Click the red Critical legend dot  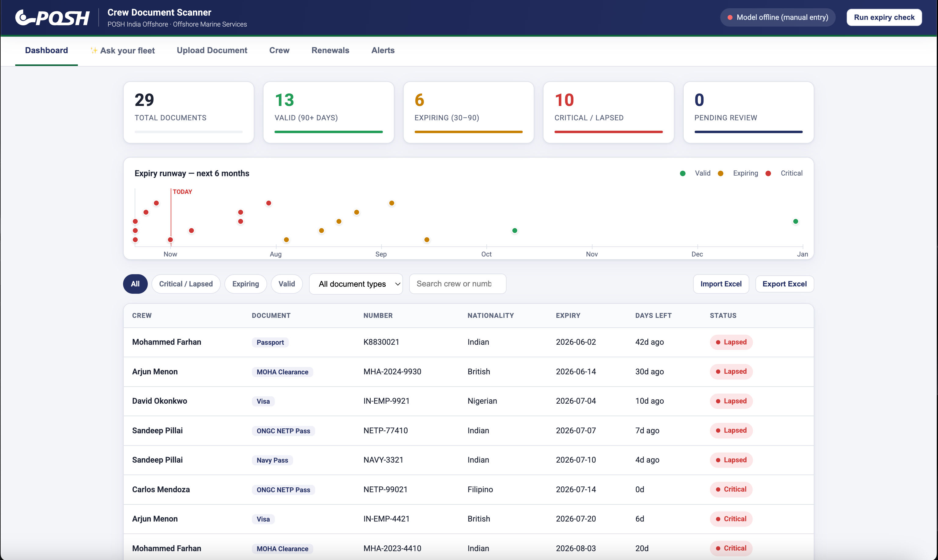768,173
